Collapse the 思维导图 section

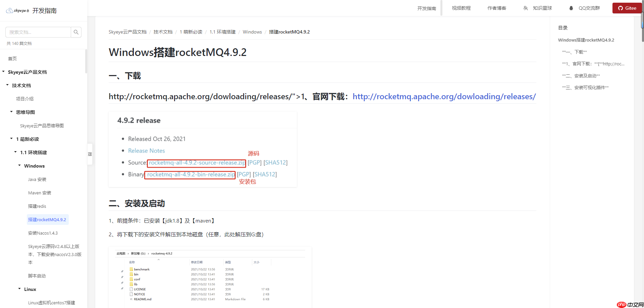pos(11,112)
